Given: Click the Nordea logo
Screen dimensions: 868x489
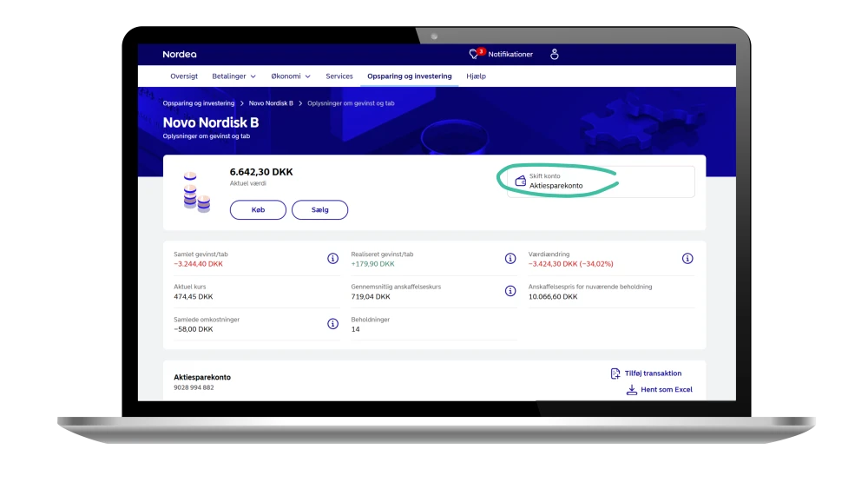Looking at the screenshot, I should (180, 55).
